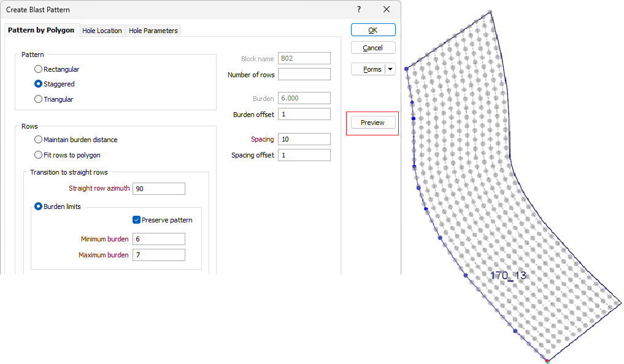Click the Forms button
Image resolution: width=624 pixels, height=364 pixels.
coord(368,69)
